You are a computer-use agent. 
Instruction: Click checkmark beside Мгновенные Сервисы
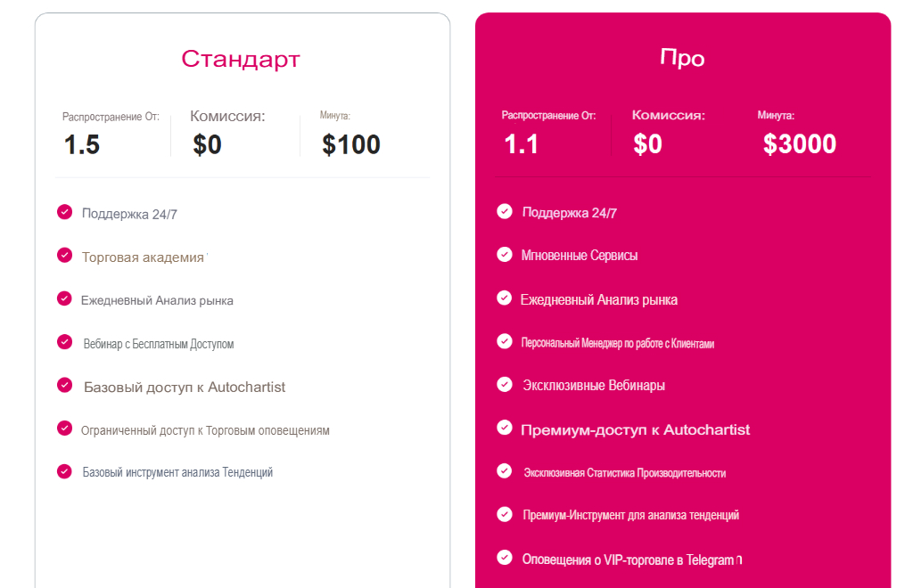point(505,255)
